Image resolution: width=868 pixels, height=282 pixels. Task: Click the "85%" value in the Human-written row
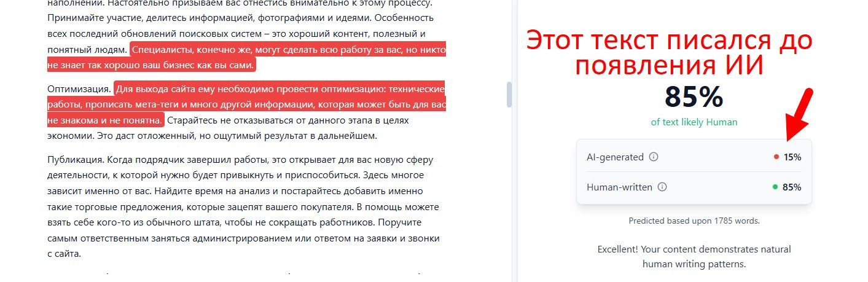pyautogui.click(x=792, y=187)
